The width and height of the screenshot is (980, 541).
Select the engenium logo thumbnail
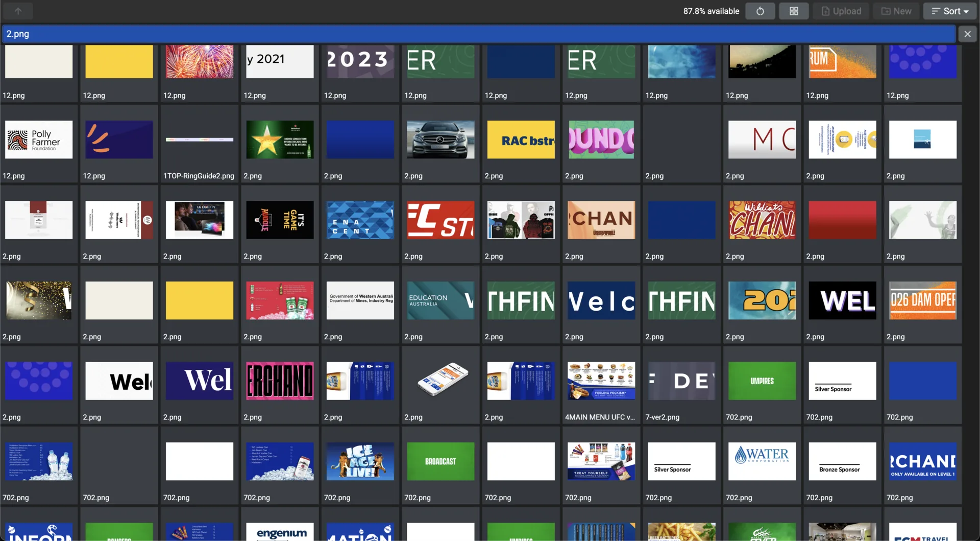tap(280, 531)
